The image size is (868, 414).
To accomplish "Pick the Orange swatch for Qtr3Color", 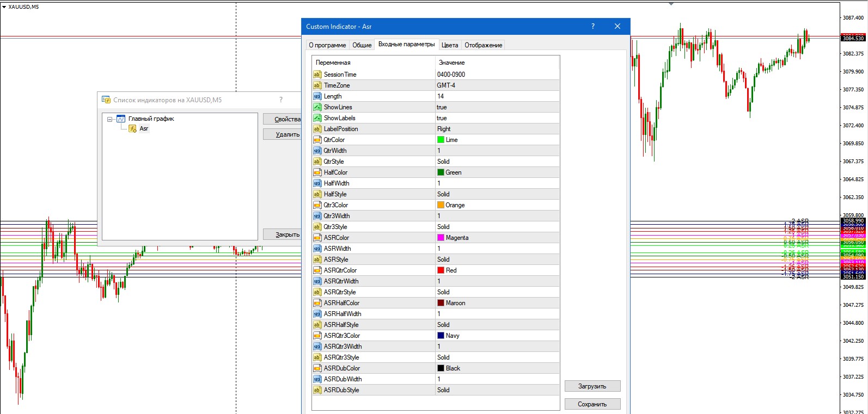I will click(441, 205).
